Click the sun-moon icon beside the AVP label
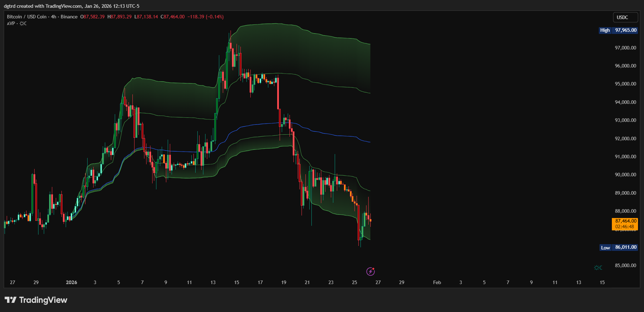Image resolution: width=644 pixels, height=312 pixels. 23,23
